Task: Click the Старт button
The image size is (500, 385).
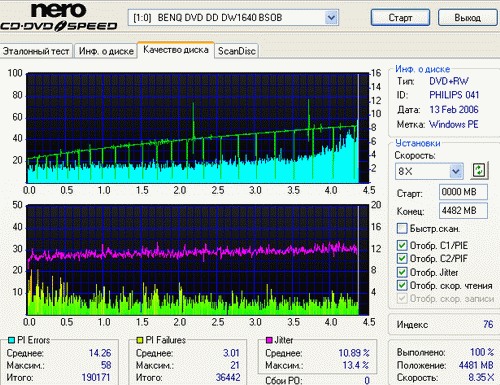Action: (400, 17)
